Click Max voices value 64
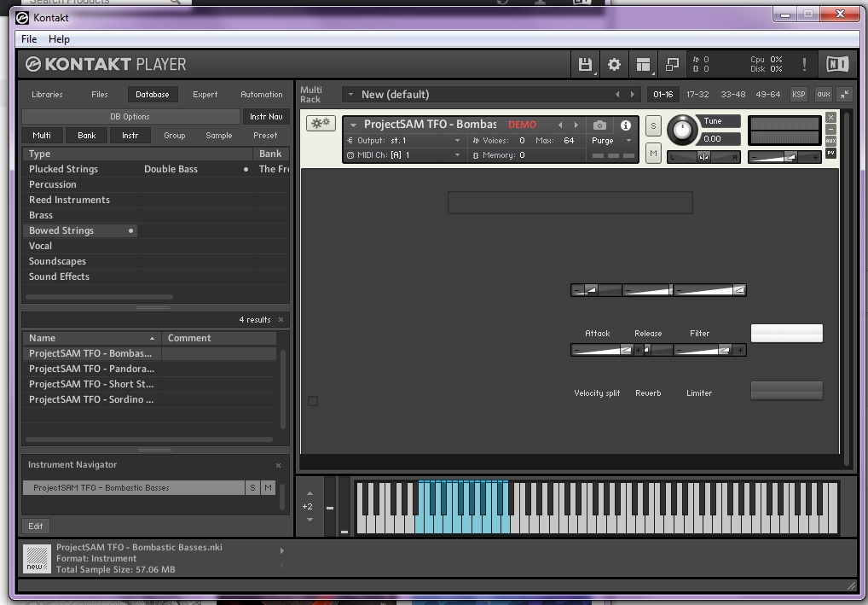 [x=569, y=141]
